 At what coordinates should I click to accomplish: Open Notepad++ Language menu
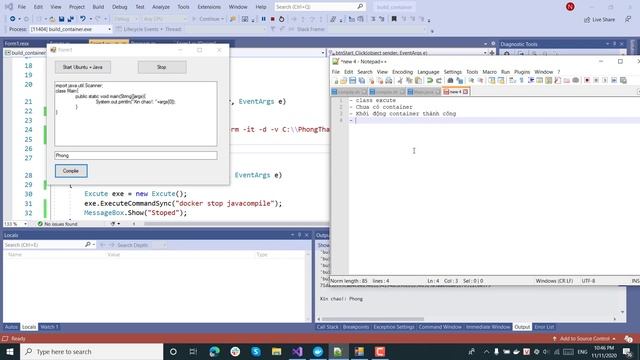pyautogui.click(x=428, y=72)
